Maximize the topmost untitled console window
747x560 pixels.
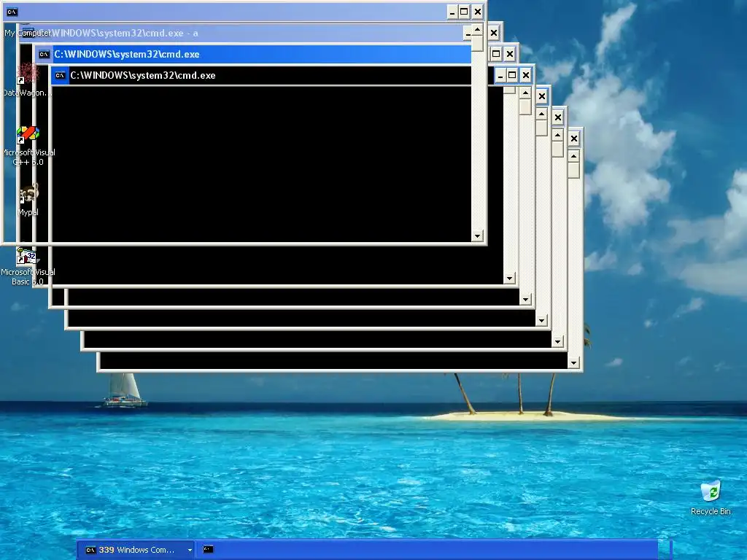coord(464,12)
